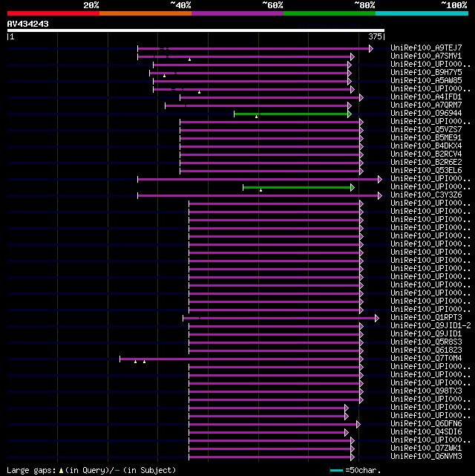Click the arrowhead ending the Q6NVM3 alignment
This screenshot has width=475, height=476.
point(353,457)
